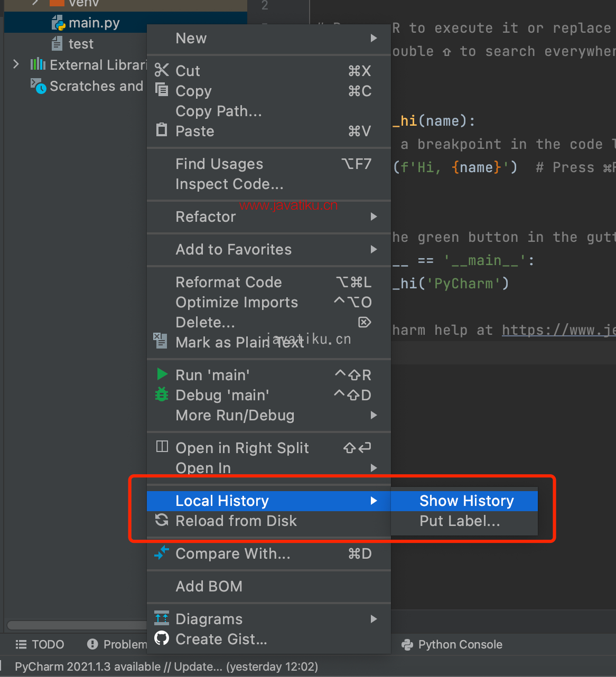Select Reload from Disk menu entry

(269, 521)
